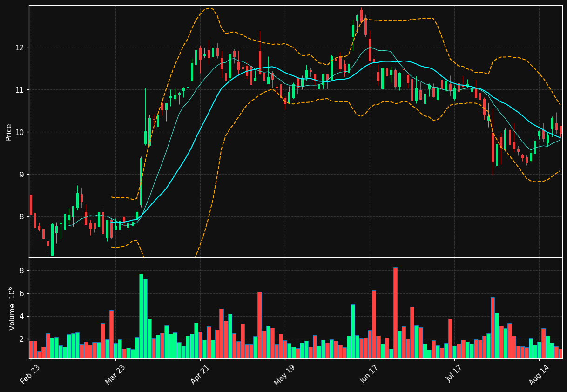Click the 8 tick on the volume axis
567x392 pixels.
click(23, 271)
